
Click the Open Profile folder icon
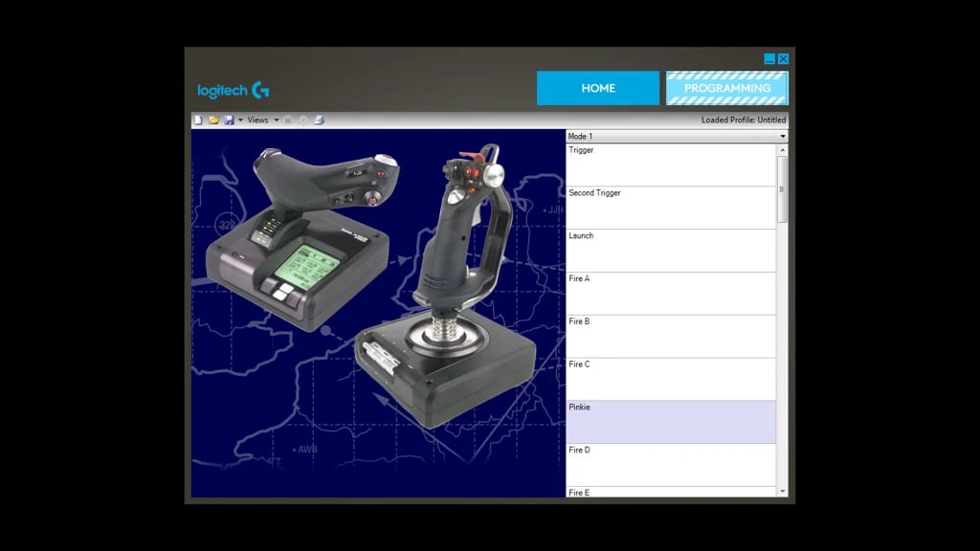tap(213, 121)
